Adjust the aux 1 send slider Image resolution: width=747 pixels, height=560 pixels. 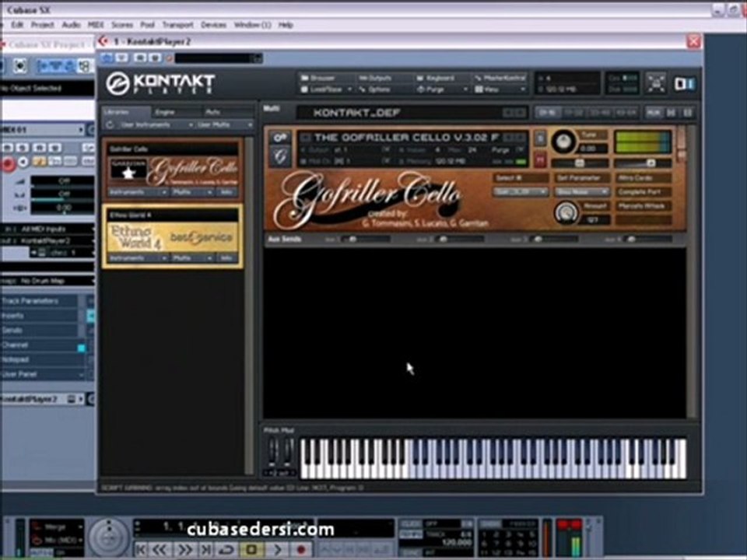366,239
